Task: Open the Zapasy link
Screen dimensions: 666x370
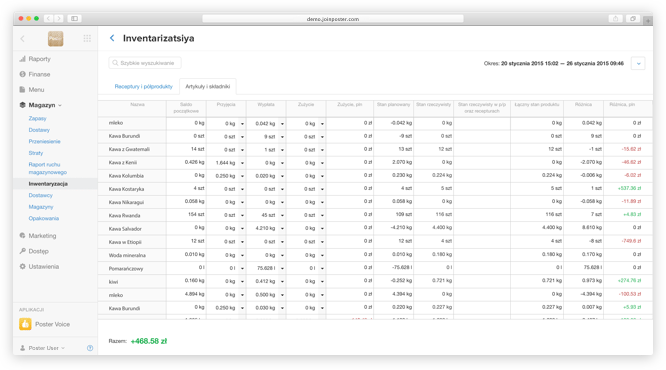Action: pyautogui.click(x=37, y=119)
